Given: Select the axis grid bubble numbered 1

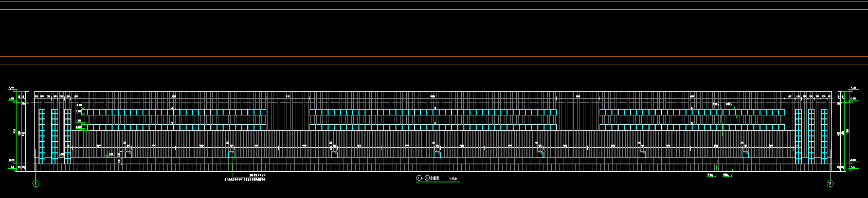Looking at the screenshot, I should [35, 183].
